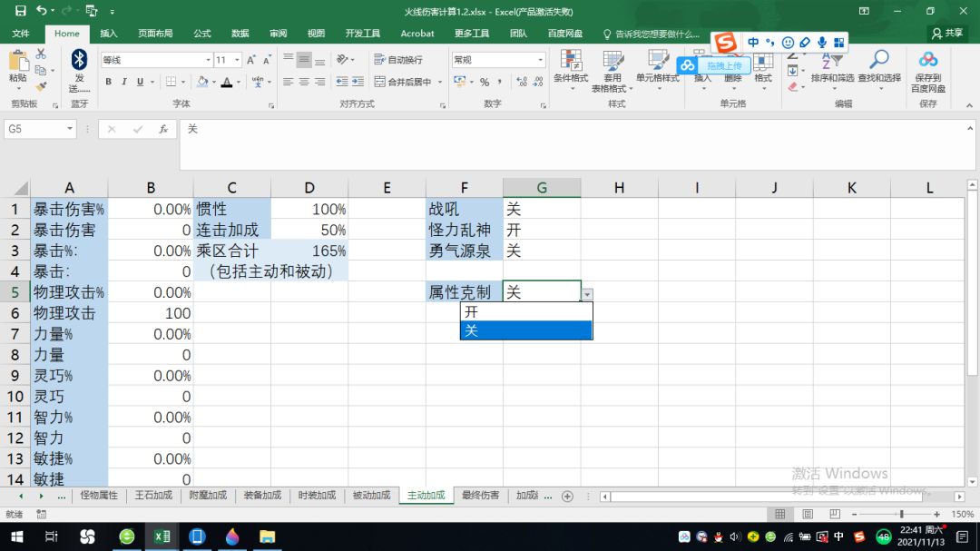Toggle italic formatting
The image size is (980, 551).
(123, 82)
